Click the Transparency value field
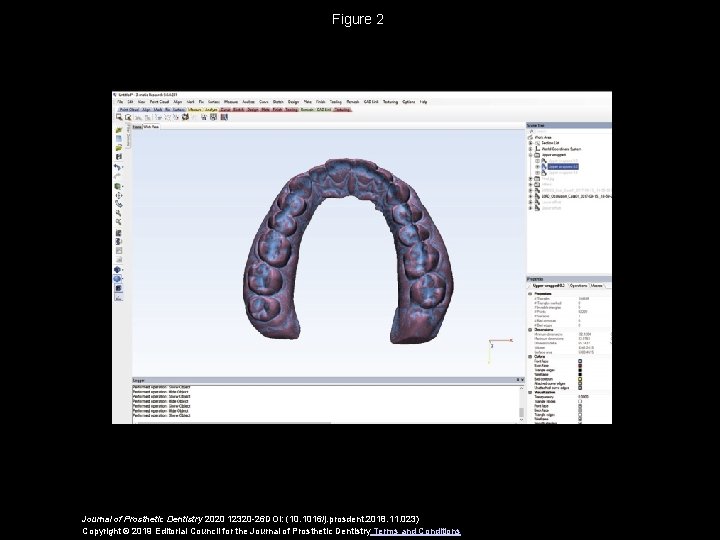 click(584, 397)
